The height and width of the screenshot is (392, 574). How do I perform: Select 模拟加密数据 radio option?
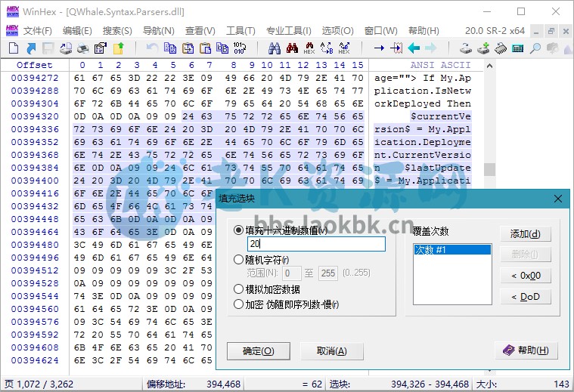238,289
